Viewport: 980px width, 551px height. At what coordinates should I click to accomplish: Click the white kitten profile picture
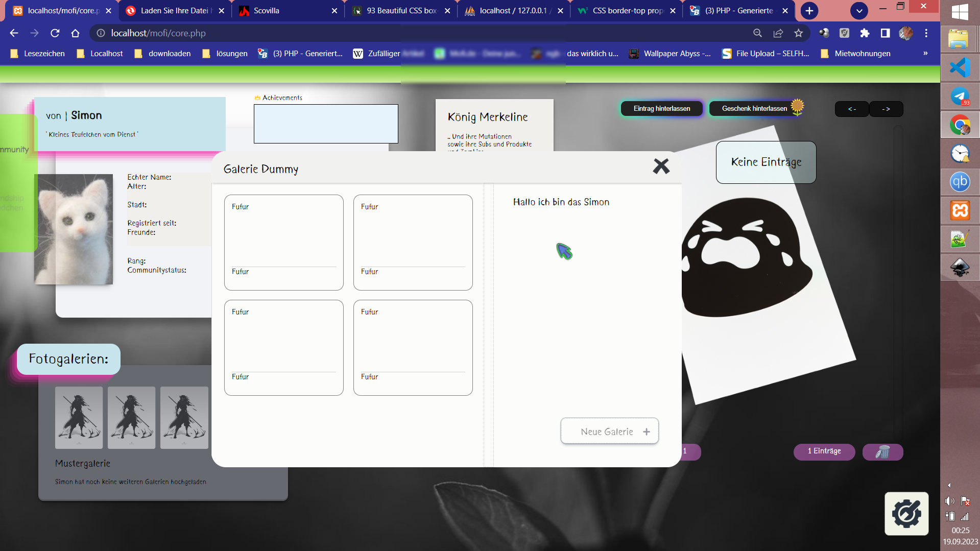[74, 229]
